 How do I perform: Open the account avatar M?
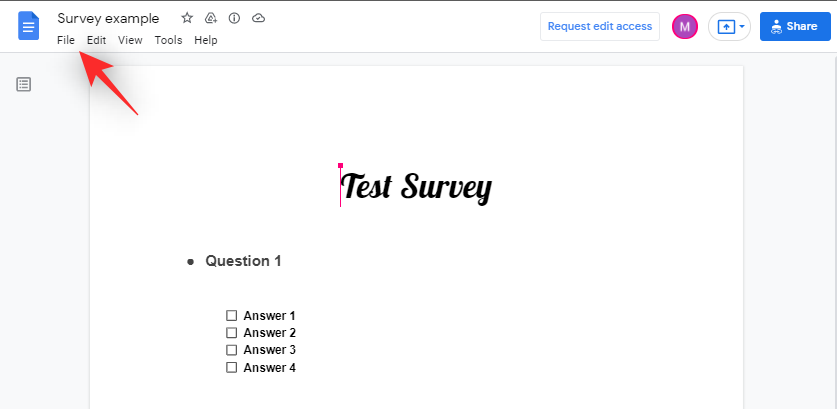685,27
